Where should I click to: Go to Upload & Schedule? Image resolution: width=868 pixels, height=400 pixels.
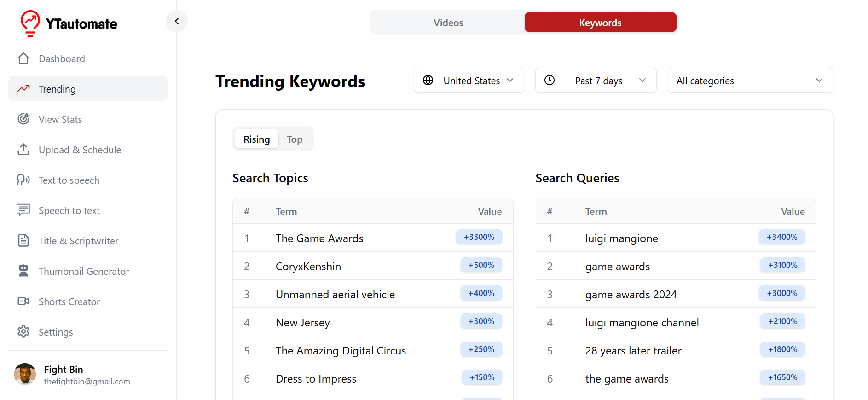pyautogui.click(x=88, y=150)
